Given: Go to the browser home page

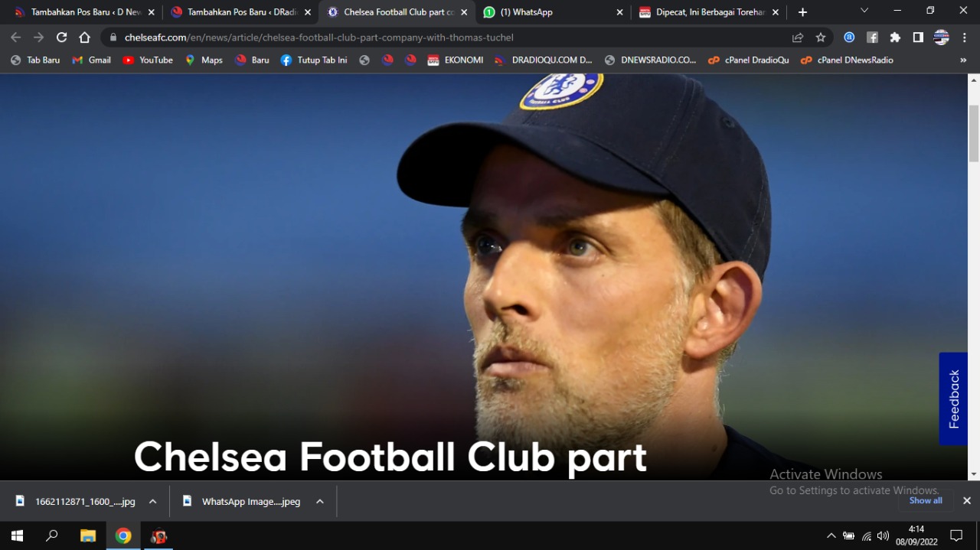Looking at the screenshot, I should [85, 37].
